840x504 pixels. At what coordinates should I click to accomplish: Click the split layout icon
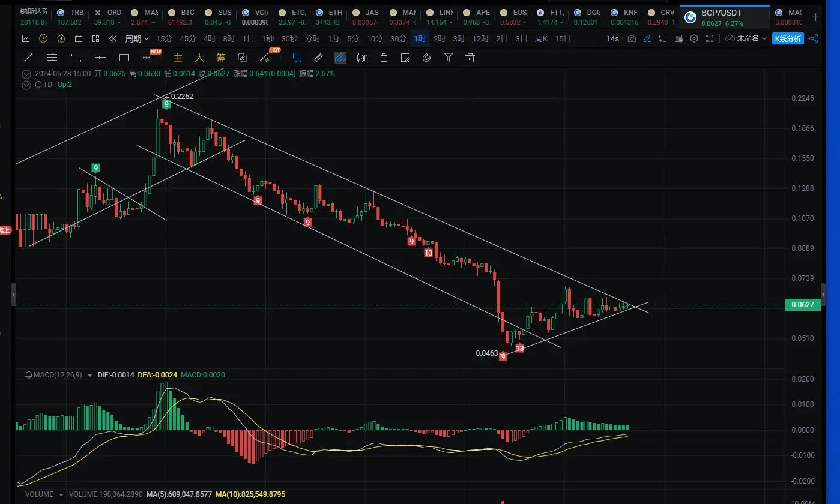[x=95, y=38]
